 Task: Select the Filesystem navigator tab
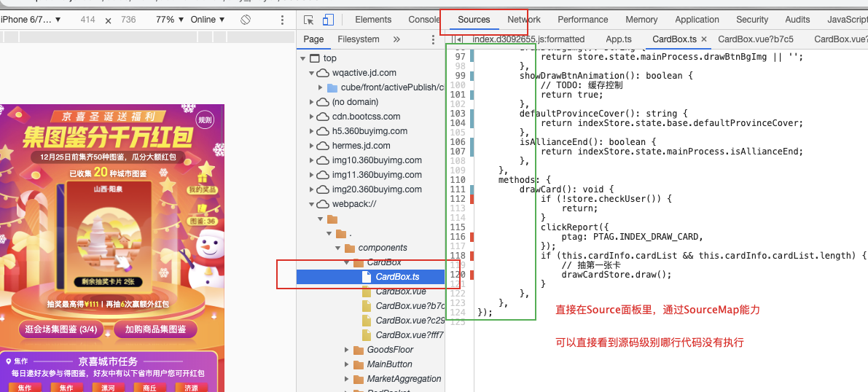click(358, 39)
